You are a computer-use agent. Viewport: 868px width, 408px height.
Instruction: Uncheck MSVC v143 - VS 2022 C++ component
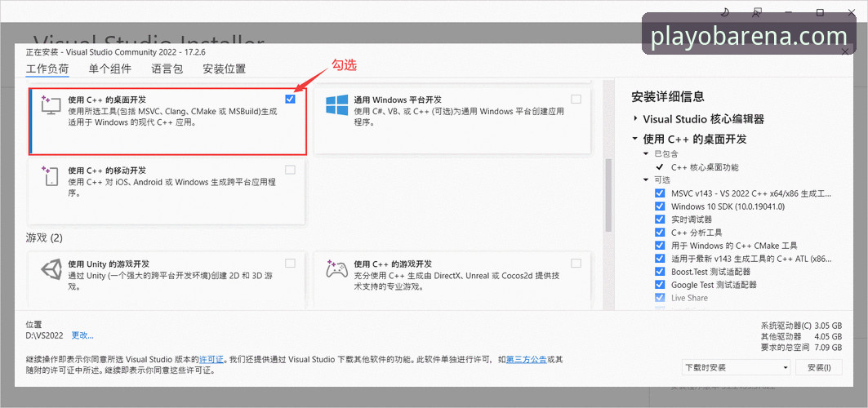pyautogui.click(x=660, y=193)
